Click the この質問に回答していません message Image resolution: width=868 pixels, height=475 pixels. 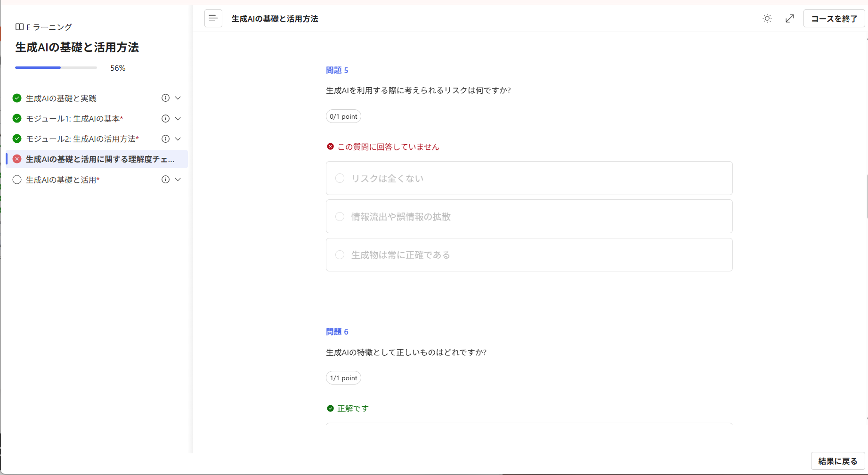click(388, 147)
